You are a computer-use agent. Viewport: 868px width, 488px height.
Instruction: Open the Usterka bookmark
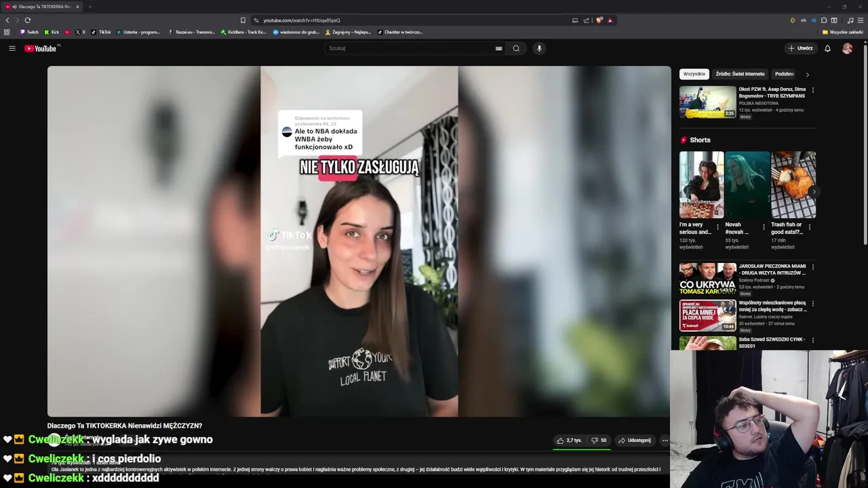(138, 32)
